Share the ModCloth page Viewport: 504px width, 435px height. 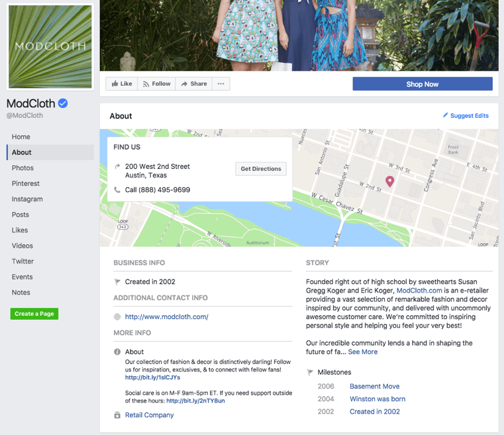click(194, 84)
